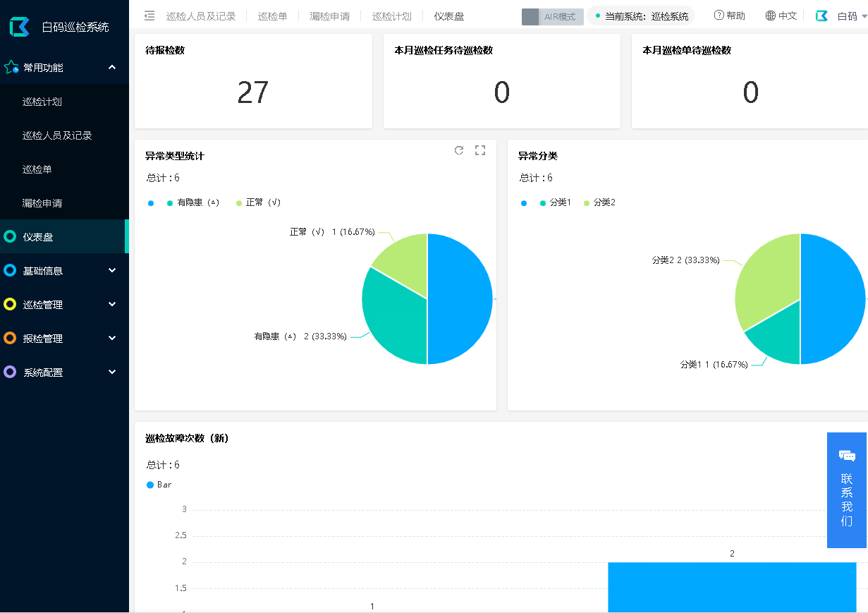Viewport: 868px width, 613px height.
Task: Open 漏检申请 in sidebar
Action: click(x=42, y=203)
